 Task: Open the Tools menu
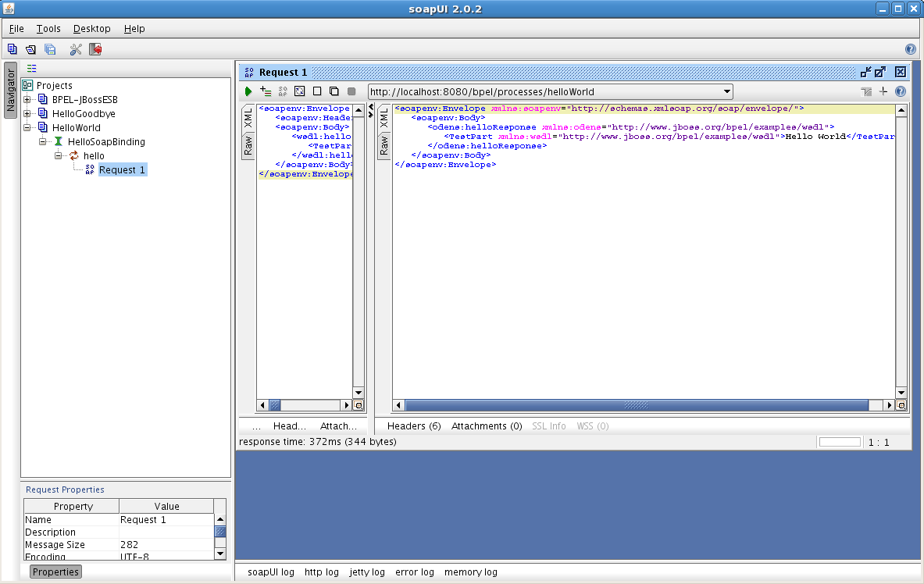click(48, 29)
